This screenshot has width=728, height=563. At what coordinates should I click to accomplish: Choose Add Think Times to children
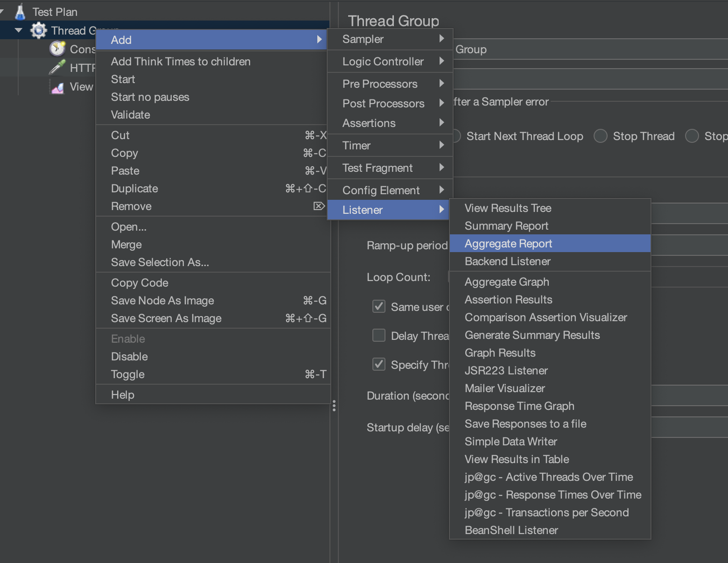click(x=212, y=62)
